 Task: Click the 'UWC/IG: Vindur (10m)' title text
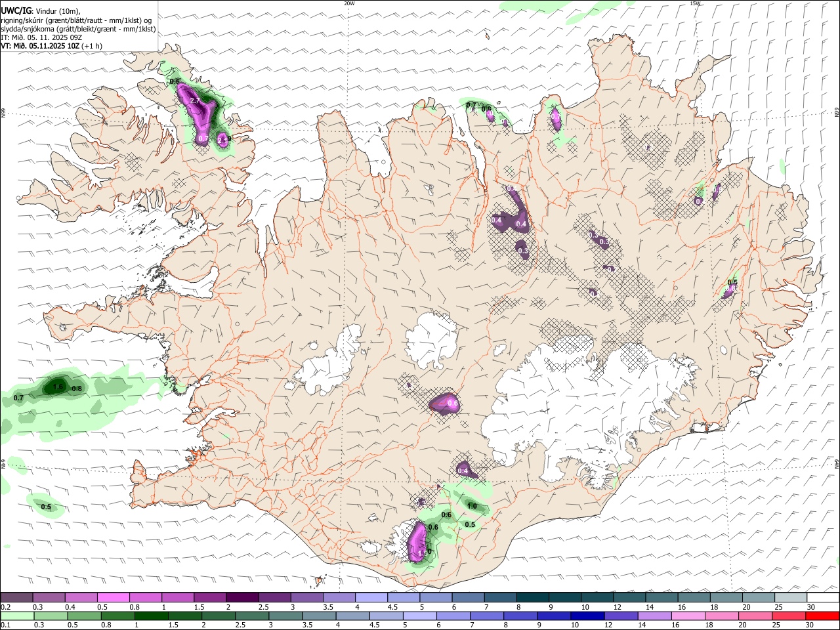40,10
